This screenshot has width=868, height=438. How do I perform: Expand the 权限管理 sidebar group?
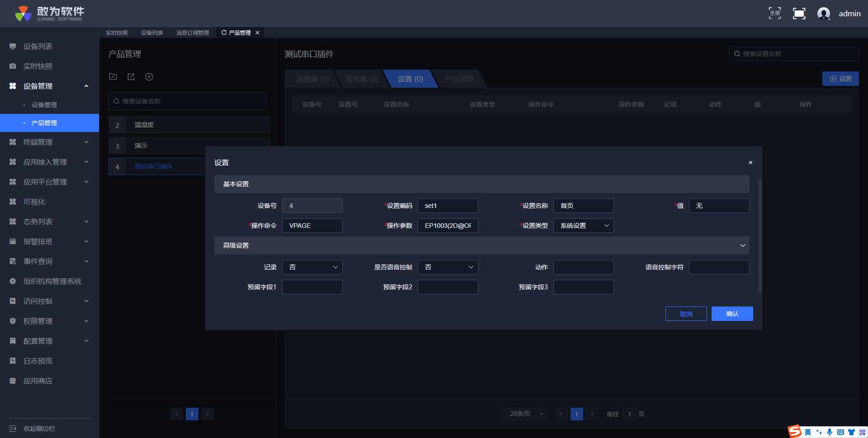point(86,321)
